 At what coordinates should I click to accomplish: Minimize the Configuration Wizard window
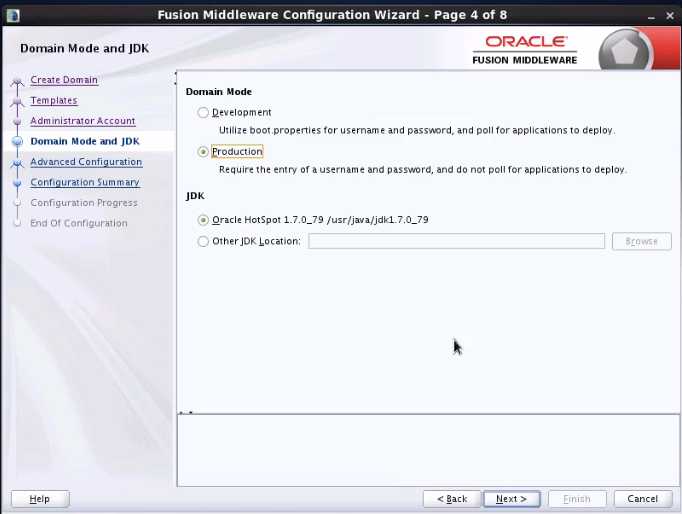point(651,16)
